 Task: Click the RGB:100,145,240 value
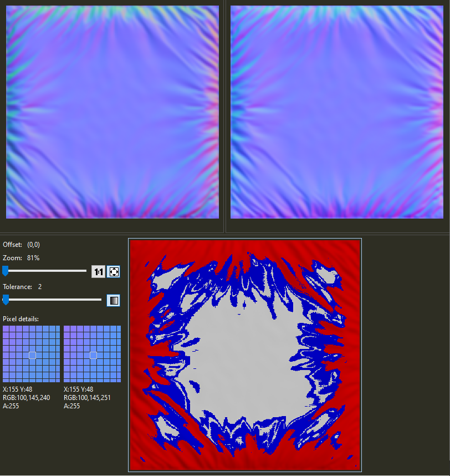27,398
